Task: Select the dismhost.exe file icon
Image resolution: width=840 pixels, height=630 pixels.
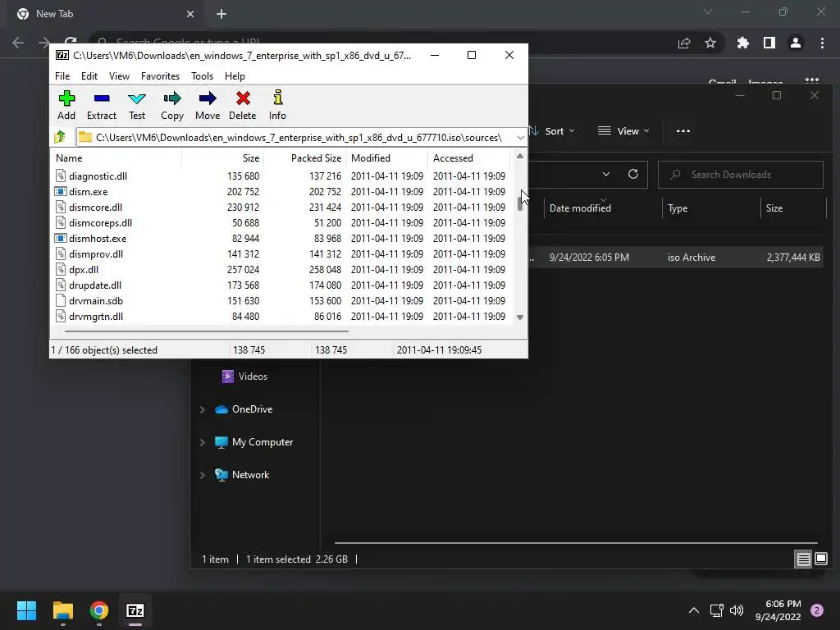Action: [61, 238]
